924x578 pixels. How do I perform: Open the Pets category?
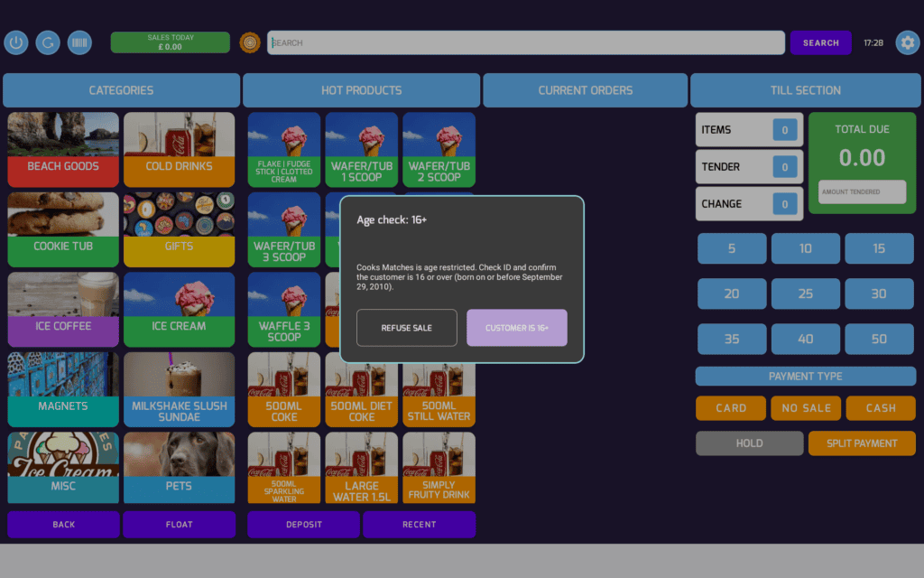tap(180, 468)
